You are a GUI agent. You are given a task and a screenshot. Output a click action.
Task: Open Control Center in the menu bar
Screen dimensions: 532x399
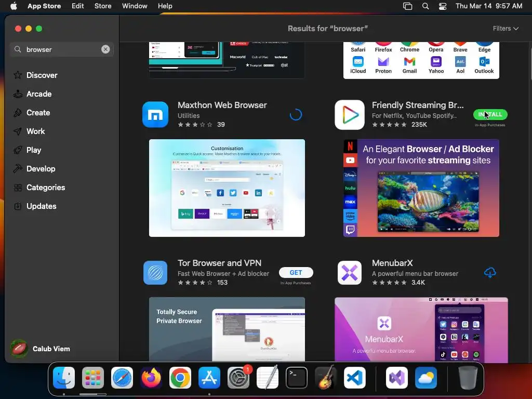click(x=443, y=6)
